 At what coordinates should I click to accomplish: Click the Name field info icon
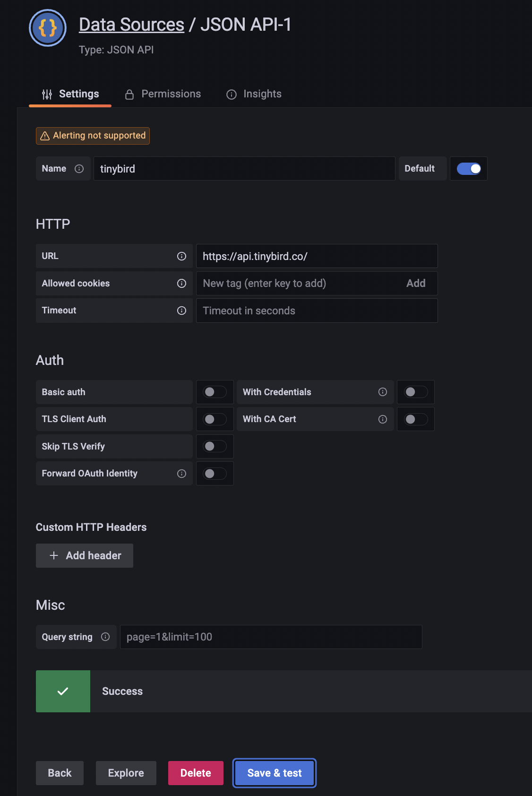tap(79, 169)
